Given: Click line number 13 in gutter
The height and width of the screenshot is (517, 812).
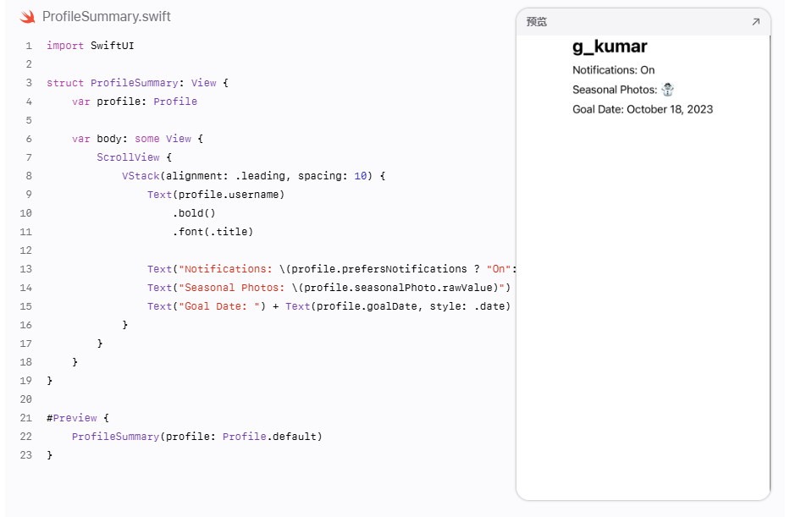Looking at the screenshot, I should (26, 269).
